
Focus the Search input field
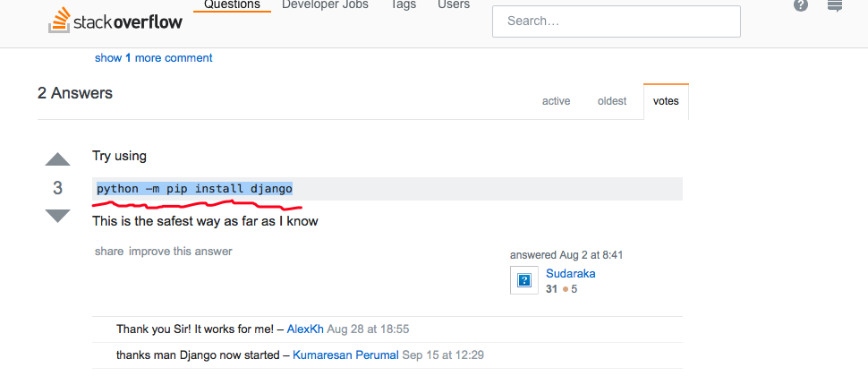click(617, 21)
